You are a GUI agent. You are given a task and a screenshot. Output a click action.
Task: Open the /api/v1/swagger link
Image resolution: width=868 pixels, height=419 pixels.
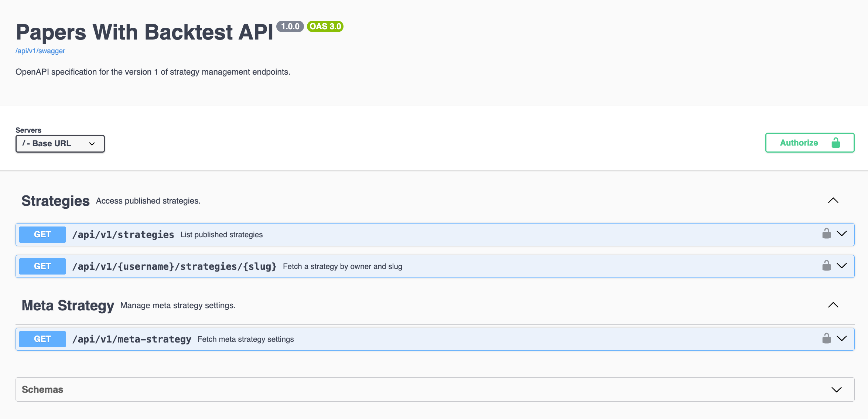tap(40, 51)
